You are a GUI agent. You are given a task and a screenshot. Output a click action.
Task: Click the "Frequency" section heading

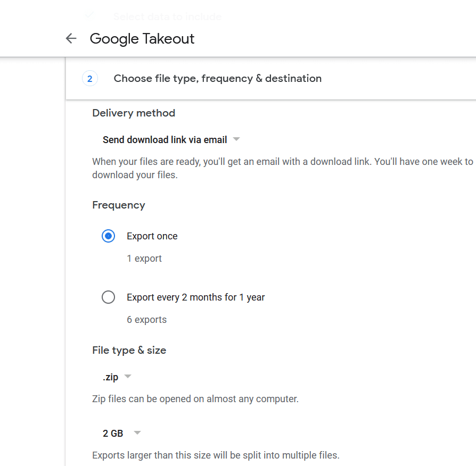click(118, 205)
